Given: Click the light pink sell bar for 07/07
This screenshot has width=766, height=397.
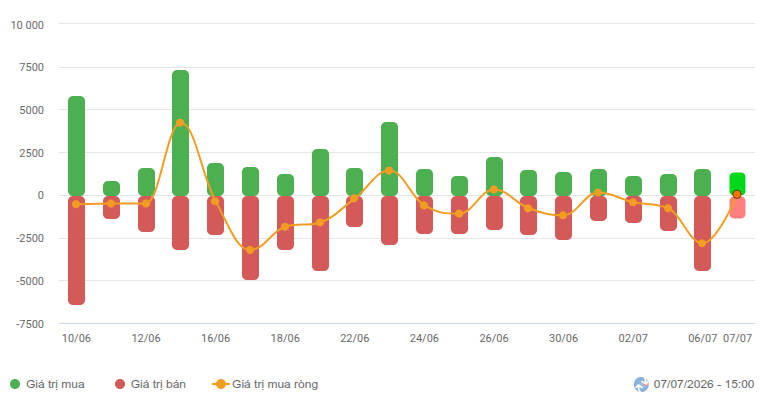Looking at the screenshot, I should pos(737,207).
